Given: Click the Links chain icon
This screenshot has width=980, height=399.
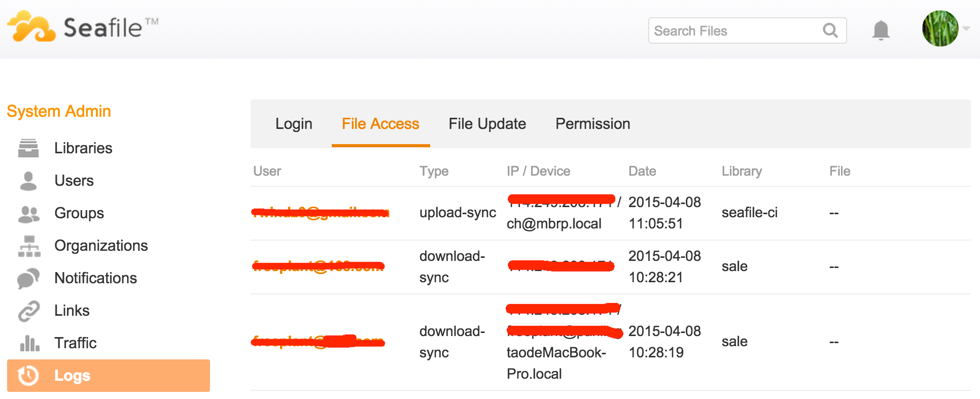Looking at the screenshot, I should [x=28, y=311].
